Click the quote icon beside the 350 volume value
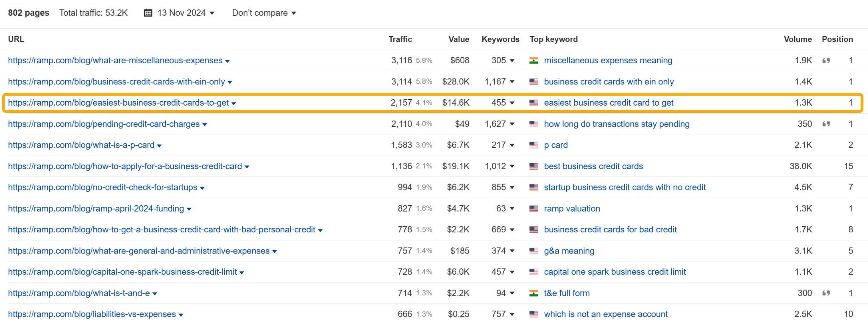This screenshot has height=324, width=868. point(826,124)
